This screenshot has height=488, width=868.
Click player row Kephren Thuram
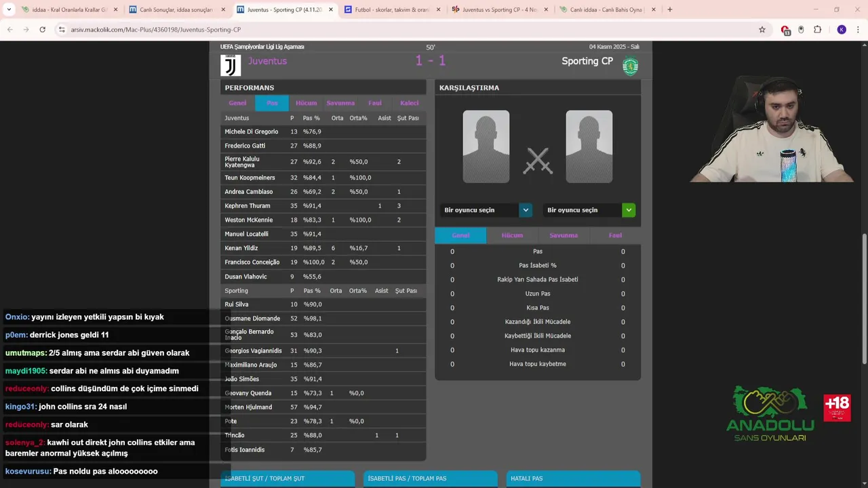click(323, 206)
